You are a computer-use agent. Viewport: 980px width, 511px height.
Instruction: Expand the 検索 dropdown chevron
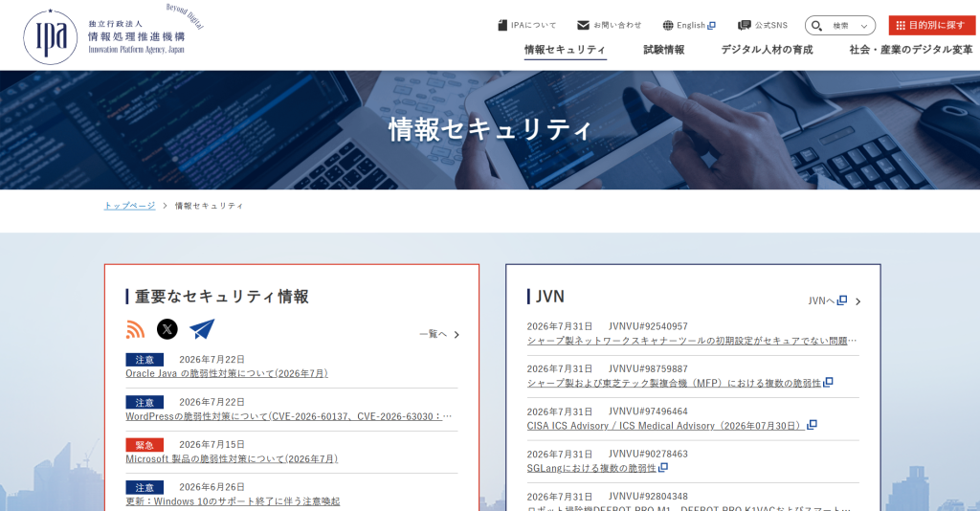[x=864, y=26]
